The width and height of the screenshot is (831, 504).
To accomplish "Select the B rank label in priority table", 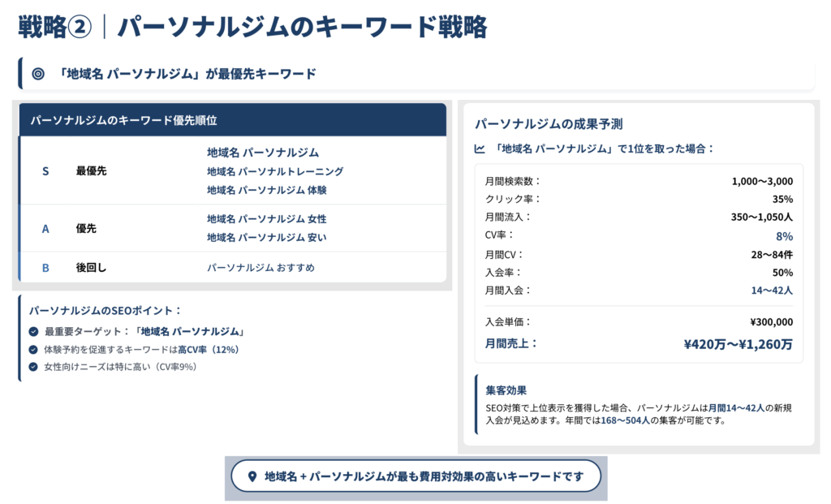I will (45, 267).
